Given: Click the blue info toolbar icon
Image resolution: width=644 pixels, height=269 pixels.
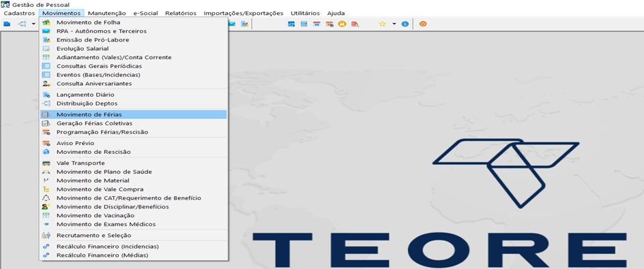Looking at the screenshot, I should click(405, 25).
